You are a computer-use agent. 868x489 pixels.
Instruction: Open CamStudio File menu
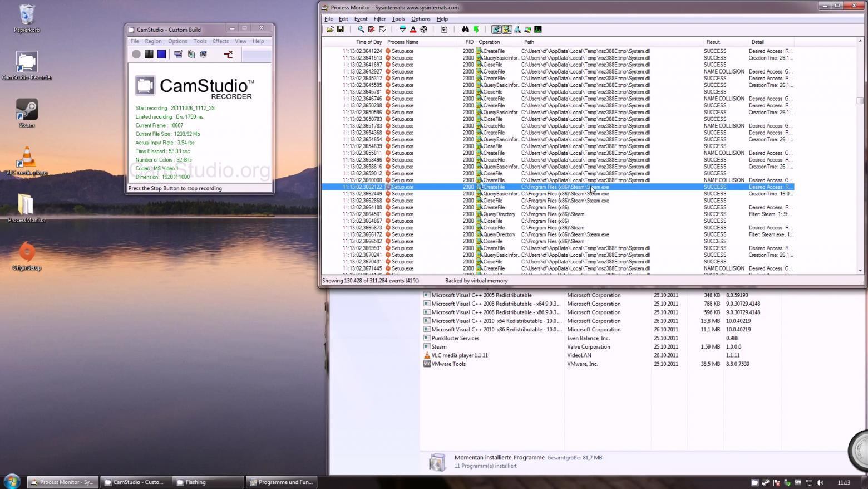tap(135, 41)
